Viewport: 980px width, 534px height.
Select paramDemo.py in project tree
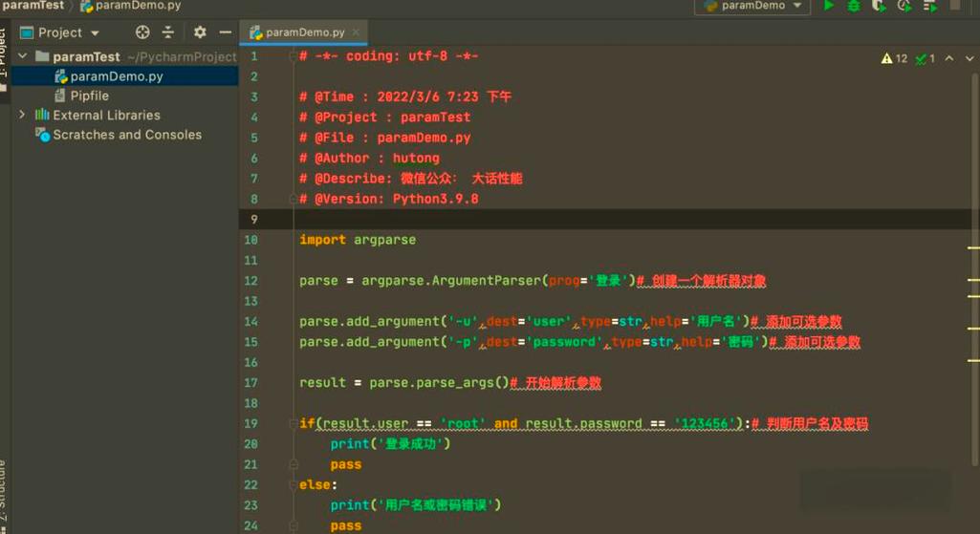(125, 76)
